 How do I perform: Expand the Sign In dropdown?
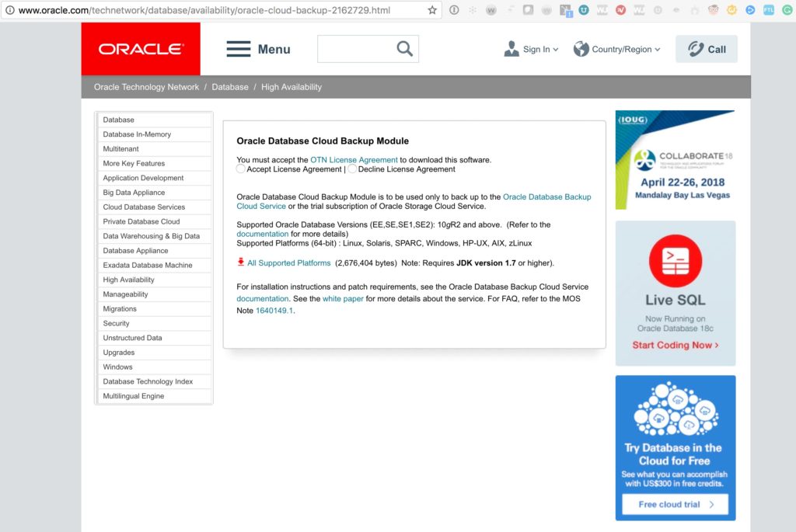click(x=532, y=49)
